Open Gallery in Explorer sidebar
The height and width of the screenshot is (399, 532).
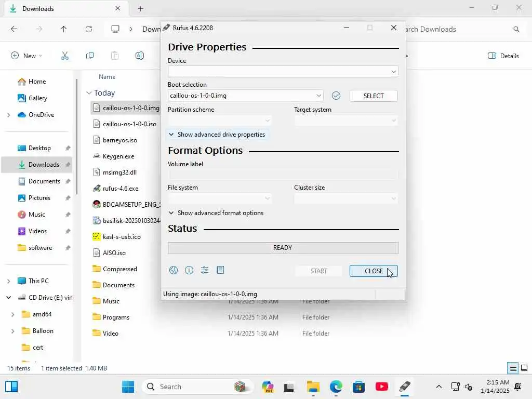point(37,98)
